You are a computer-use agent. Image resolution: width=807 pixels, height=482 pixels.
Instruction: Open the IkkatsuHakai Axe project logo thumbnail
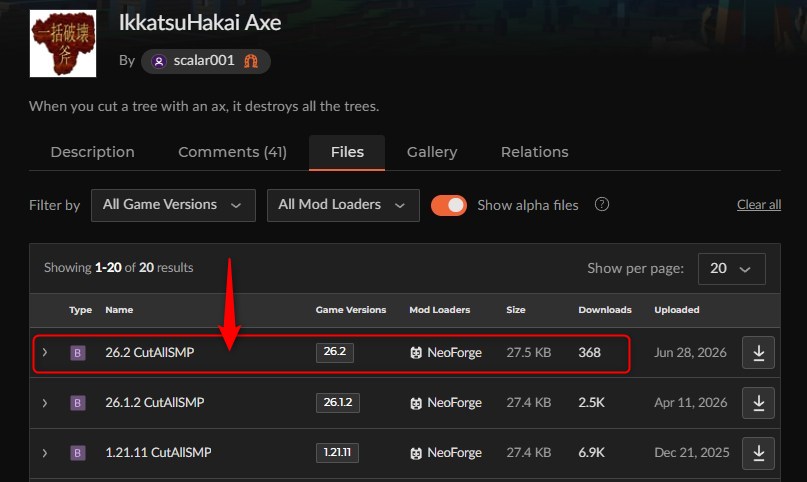[x=63, y=44]
